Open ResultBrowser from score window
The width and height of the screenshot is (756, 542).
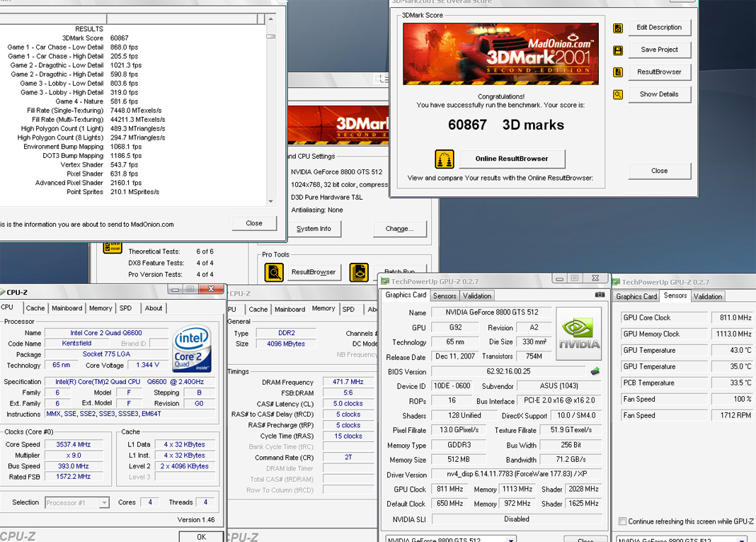(659, 72)
